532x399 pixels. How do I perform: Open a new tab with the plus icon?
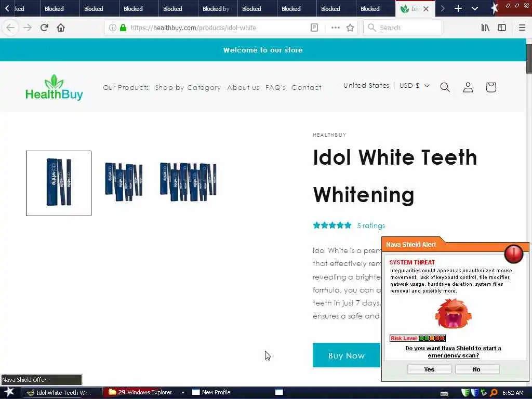pyautogui.click(x=458, y=8)
